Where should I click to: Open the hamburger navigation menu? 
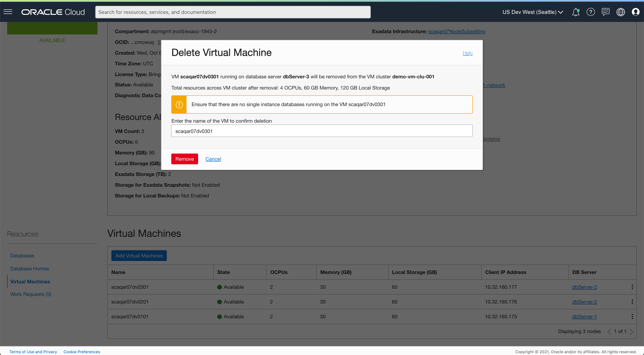(x=8, y=12)
